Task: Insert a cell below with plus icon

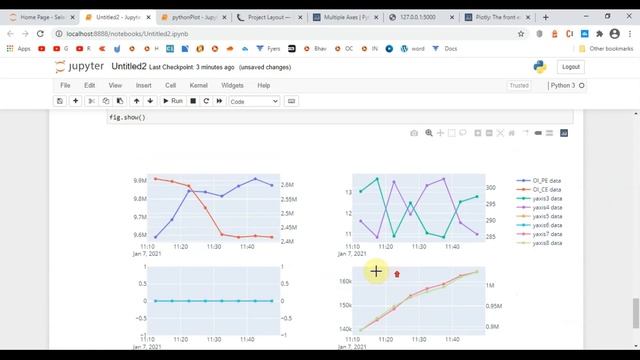Action: (x=76, y=101)
